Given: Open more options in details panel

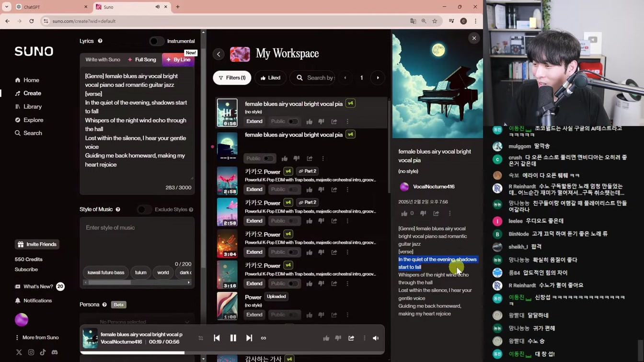Looking at the screenshot, I should click(x=449, y=214).
